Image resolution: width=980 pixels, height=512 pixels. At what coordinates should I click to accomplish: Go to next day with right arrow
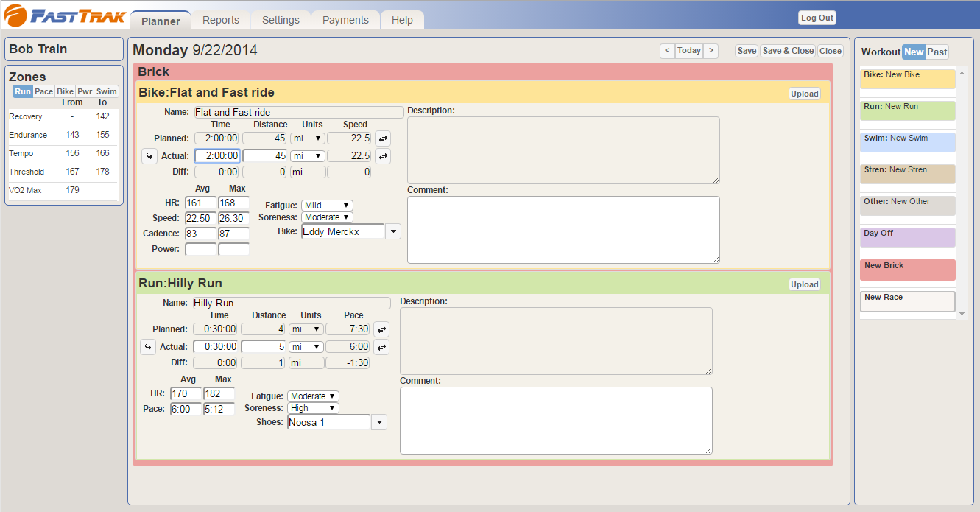coord(711,51)
